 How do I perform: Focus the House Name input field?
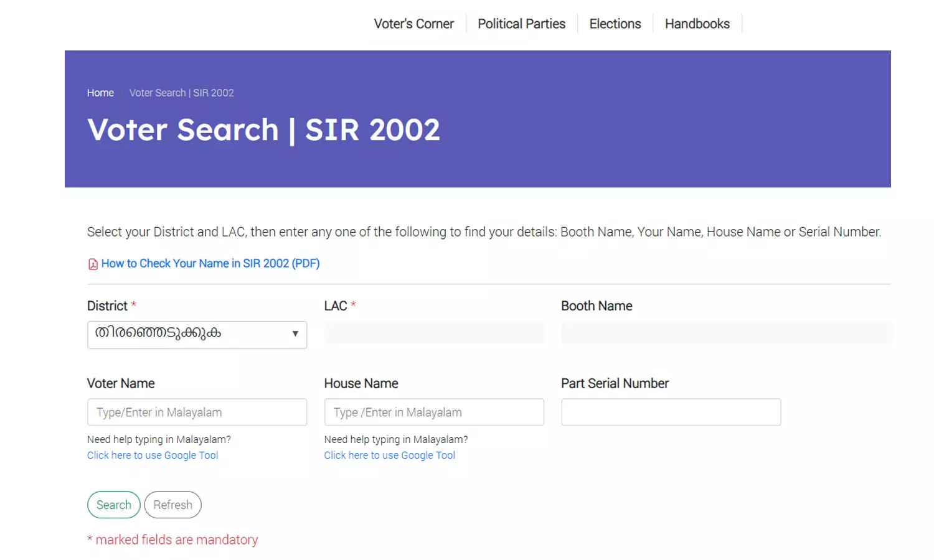(433, 412)
